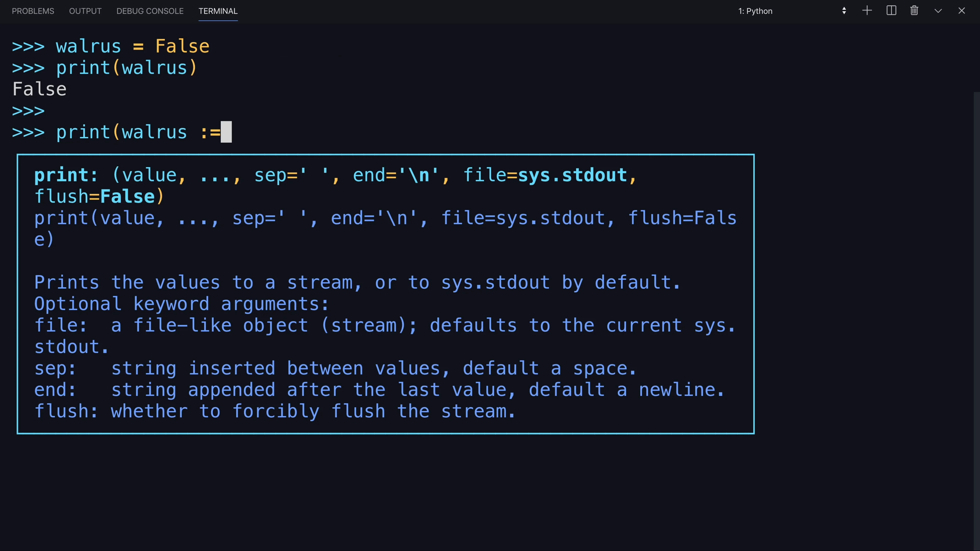Click the 'walrus = False' command line
The width and height of the screenshot is (980, 551).
[x=110, y=46]
